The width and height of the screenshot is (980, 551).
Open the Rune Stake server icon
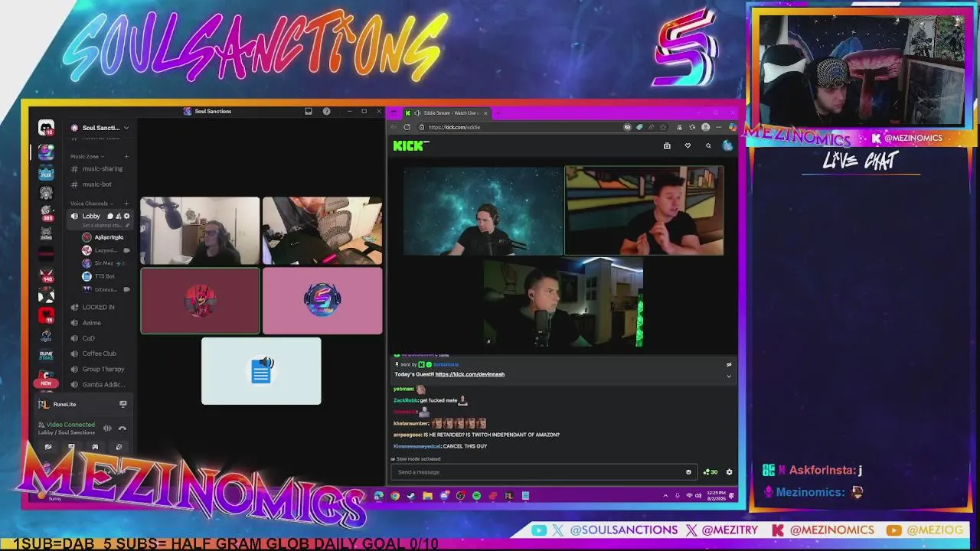(46, 356)
